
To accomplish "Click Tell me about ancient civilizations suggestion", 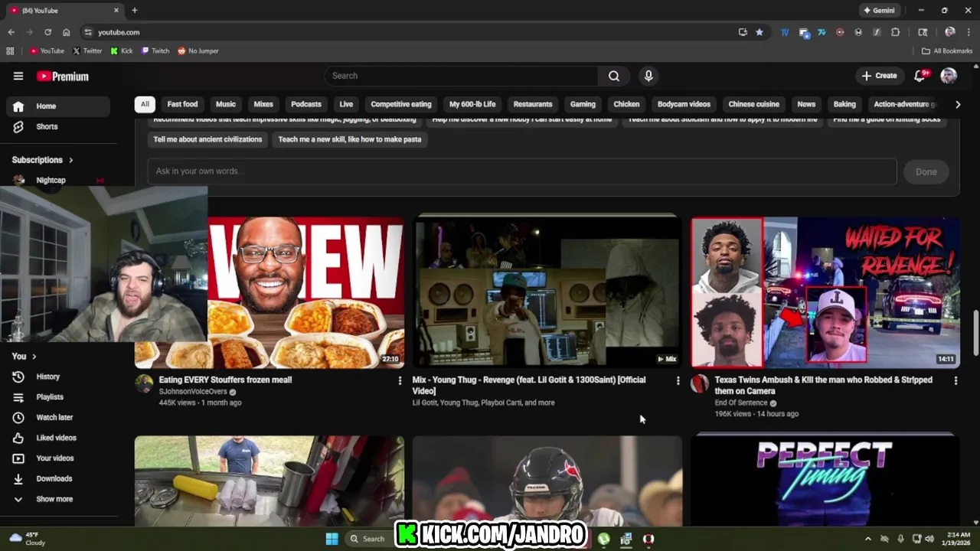I will [x=207, y=139].
